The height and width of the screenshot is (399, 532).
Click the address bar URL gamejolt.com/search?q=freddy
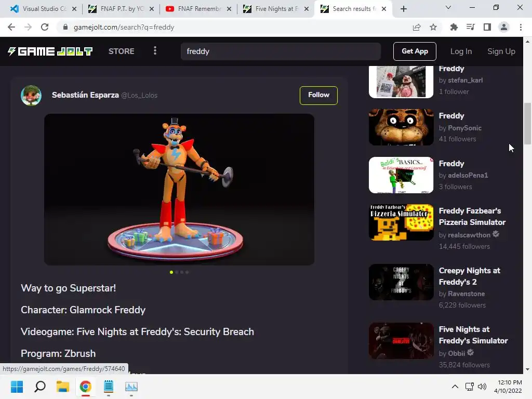point(124,27)
